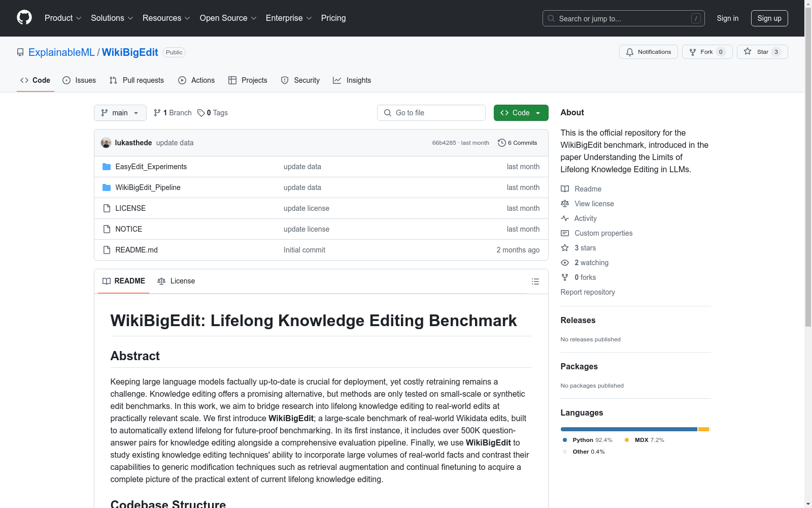This screenshot has height=508, width=812.
Task: Click the forks icon in About
Action: [565, 277]
